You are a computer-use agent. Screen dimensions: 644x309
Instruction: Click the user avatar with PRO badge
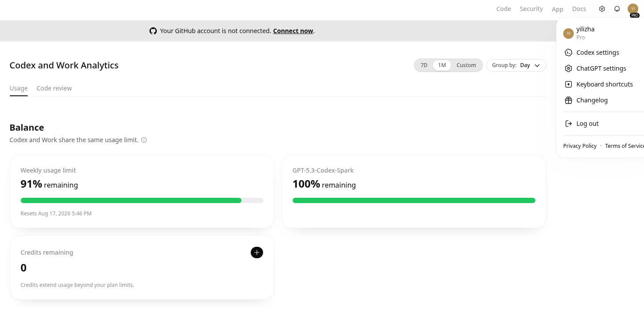click(x=633, y=9)
